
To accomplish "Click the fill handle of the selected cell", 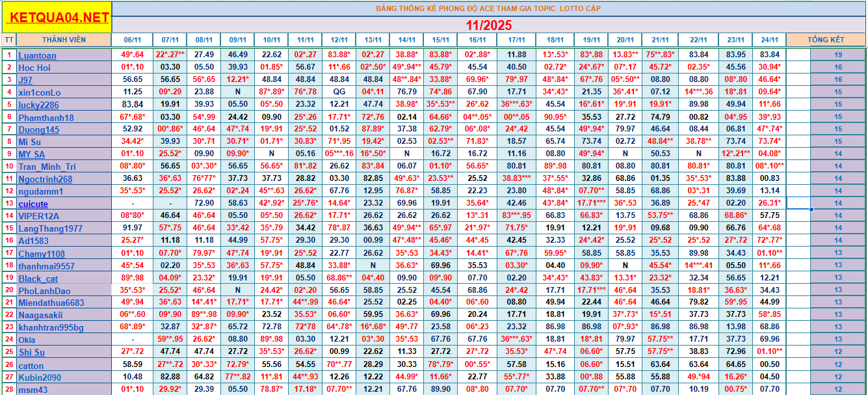I will click(811, 210).
